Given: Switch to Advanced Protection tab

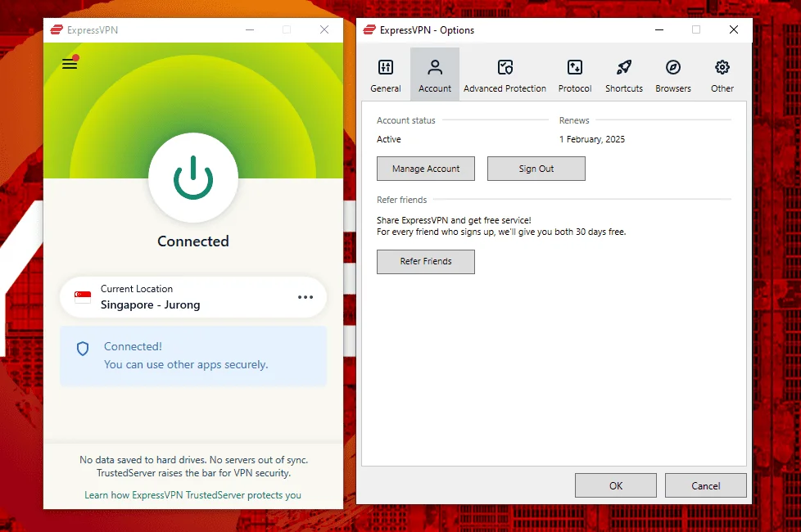Looking at the screenshot, I should click(x=505, y=75).
